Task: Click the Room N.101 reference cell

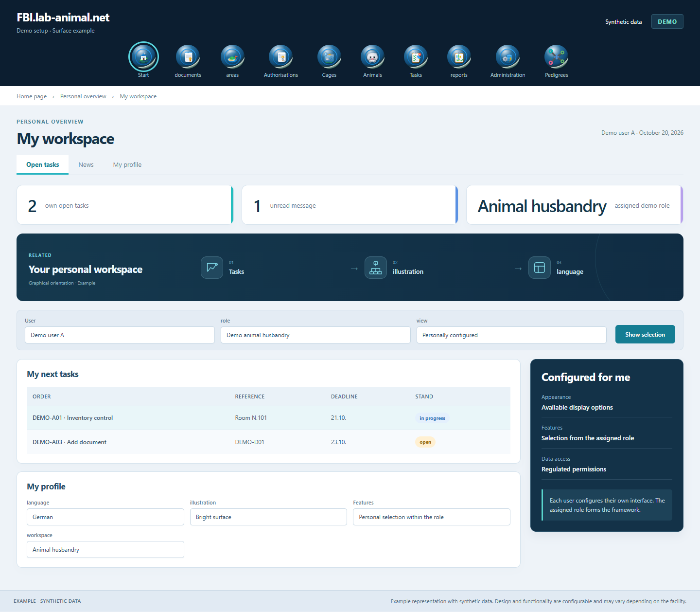Action: point(251,418)
